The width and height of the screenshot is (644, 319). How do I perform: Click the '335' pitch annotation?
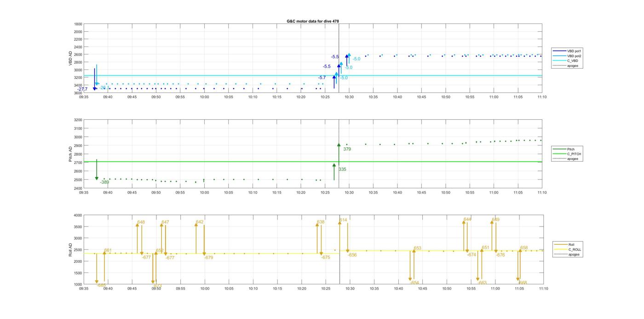[x=342, y=169]
